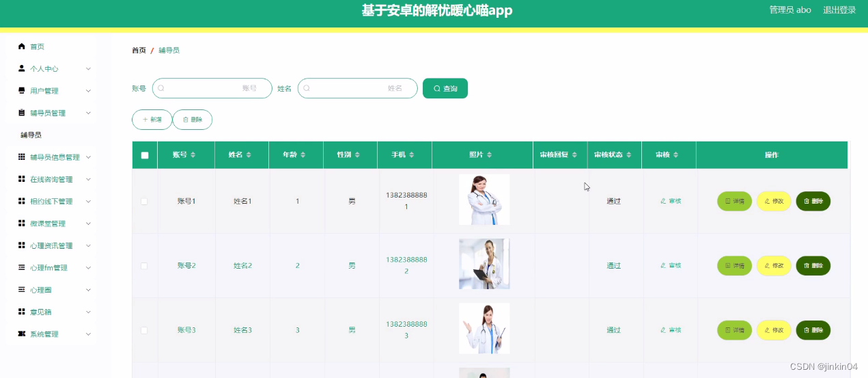Click 修改 for 账号3 row

click(x=774, y=330)
